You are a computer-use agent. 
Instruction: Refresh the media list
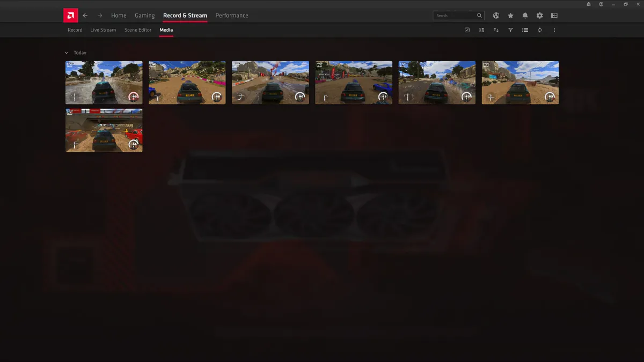(539, 30)
